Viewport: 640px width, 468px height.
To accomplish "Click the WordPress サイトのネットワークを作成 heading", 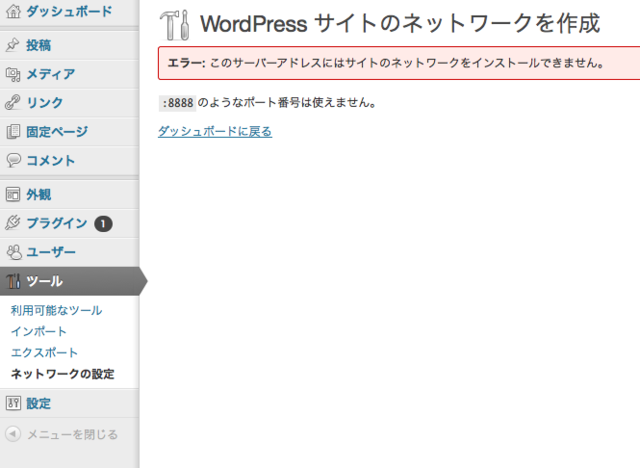I will click(400, 23).
